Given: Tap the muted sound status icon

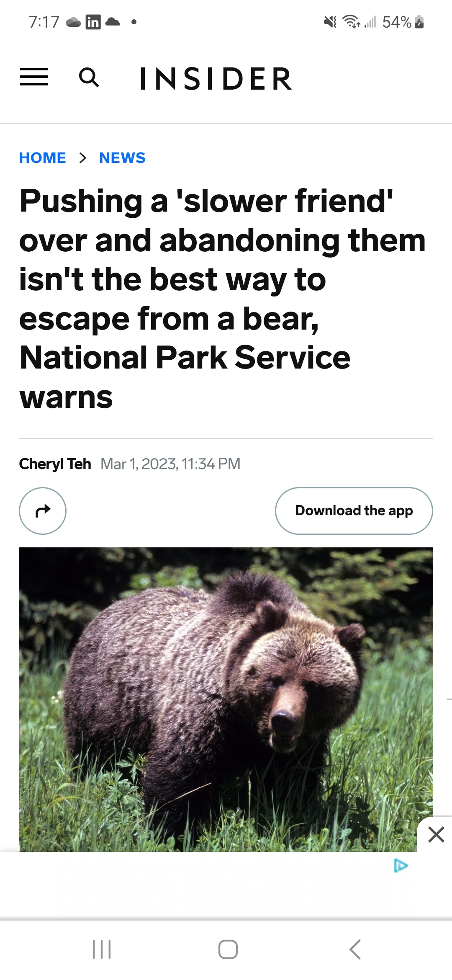Looking at the screenshot, I should pos(330,22).
